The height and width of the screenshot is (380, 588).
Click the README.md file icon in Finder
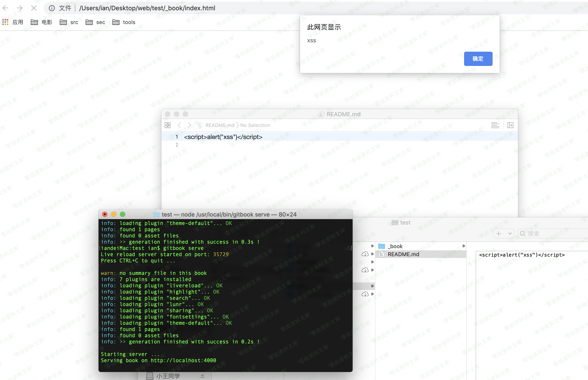382,254
